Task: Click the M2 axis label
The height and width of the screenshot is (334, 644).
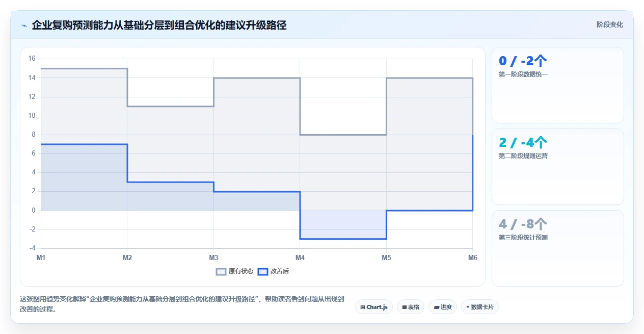Action: tap(127, 258)
